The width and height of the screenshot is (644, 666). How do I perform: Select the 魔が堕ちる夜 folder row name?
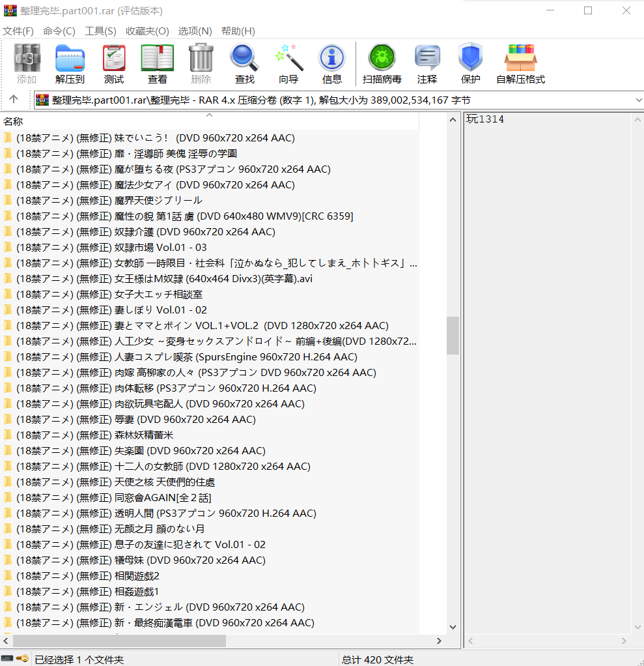click(173, 169)
